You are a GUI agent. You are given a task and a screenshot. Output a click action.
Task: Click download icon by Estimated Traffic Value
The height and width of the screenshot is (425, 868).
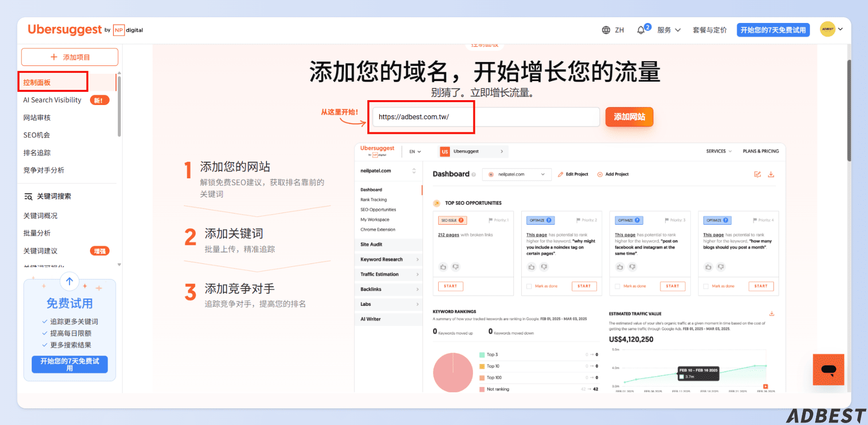[772, 314]
